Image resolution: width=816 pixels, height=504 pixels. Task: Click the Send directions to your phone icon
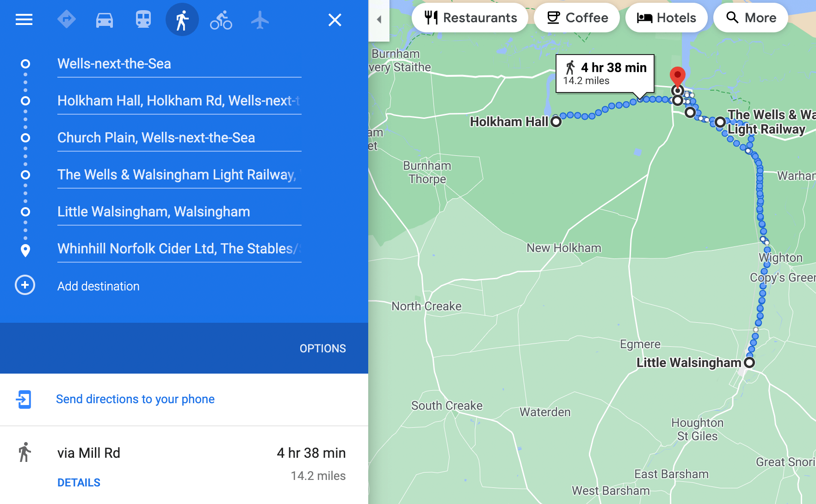(x=25, y=399)
